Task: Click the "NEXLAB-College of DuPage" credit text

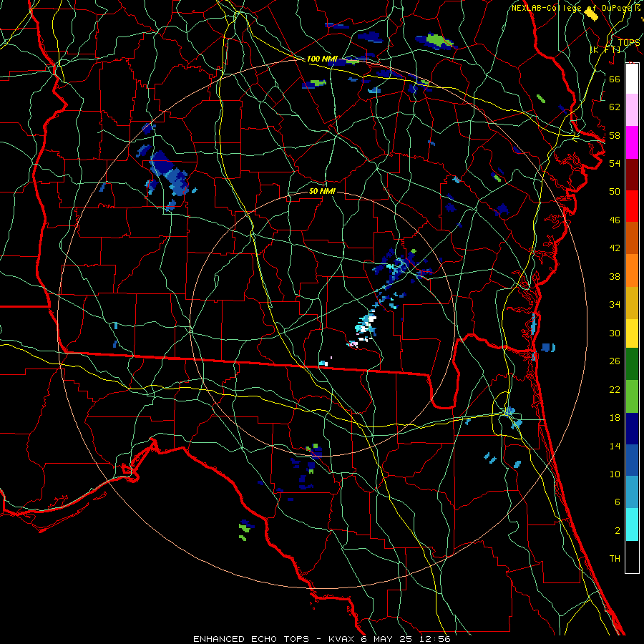Action: pos(570,8)
